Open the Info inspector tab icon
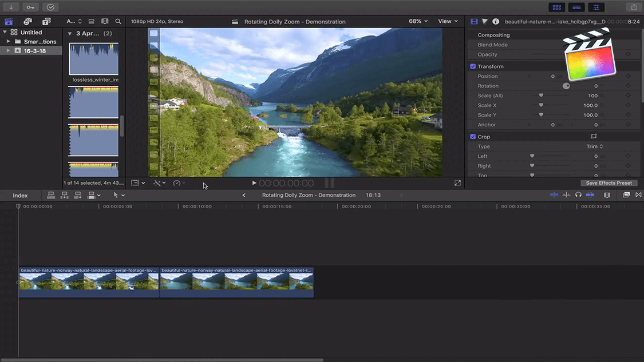The width and height of the screenshot is (644, 362). [x=496, y=21]
